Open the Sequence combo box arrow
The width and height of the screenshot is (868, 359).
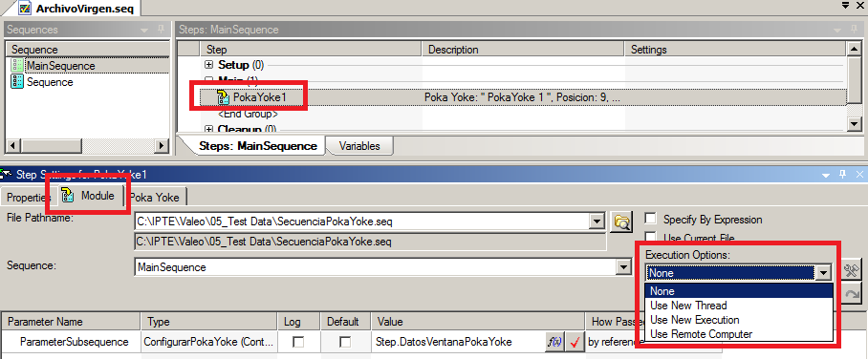click(x=624, y=267)
